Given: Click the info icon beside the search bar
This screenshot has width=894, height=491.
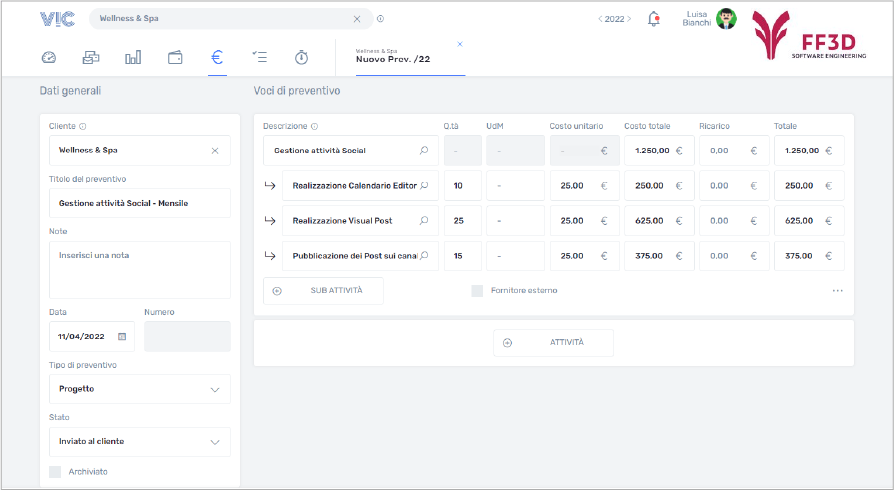Looking at the screenshot, I should tap(380, 19).
